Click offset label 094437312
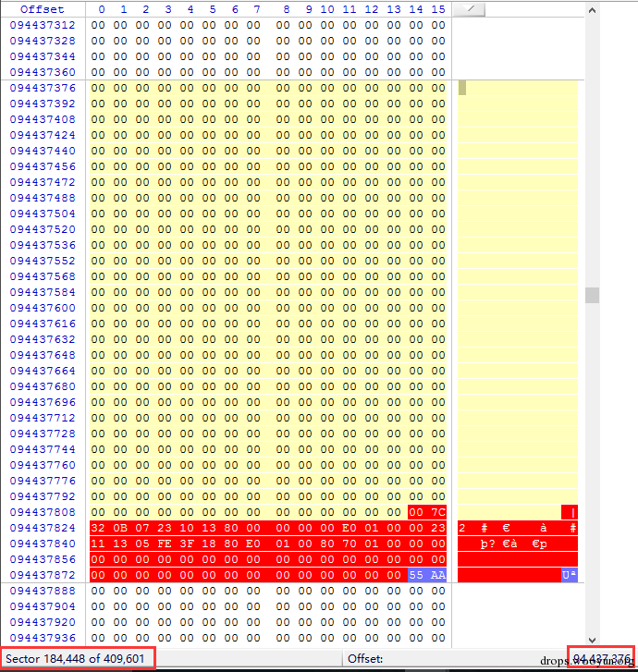Screen dimensions: 638x672 (43, 25)
